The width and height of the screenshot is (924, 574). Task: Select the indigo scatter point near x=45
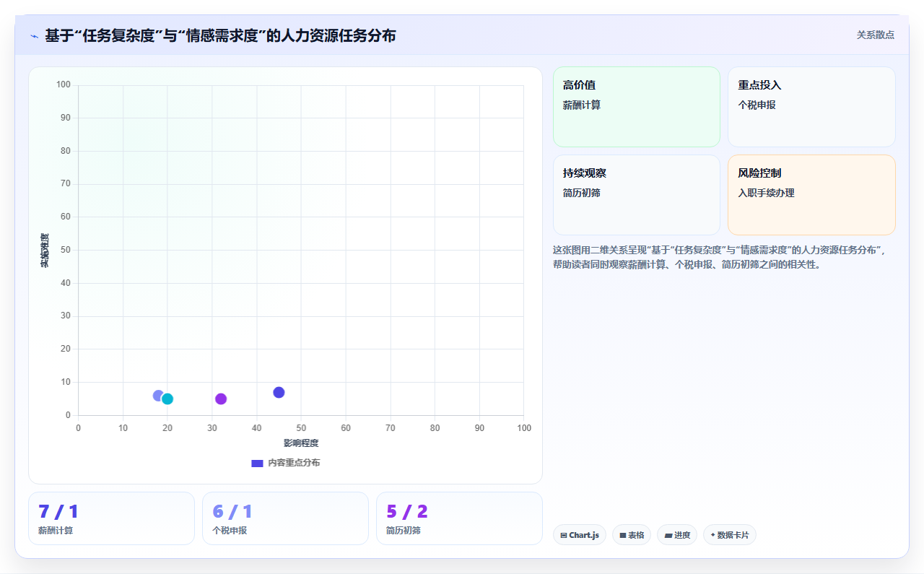coord(279,392)
